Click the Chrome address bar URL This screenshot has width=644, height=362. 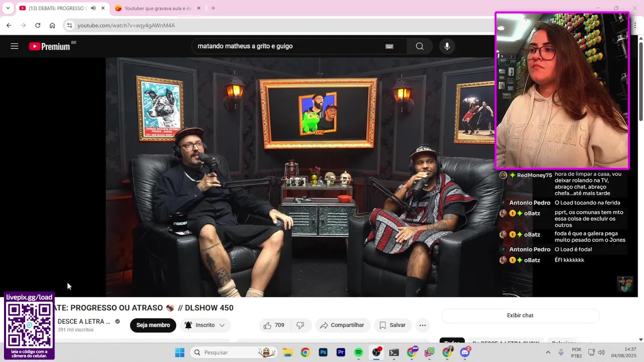(x=126, y=25)
